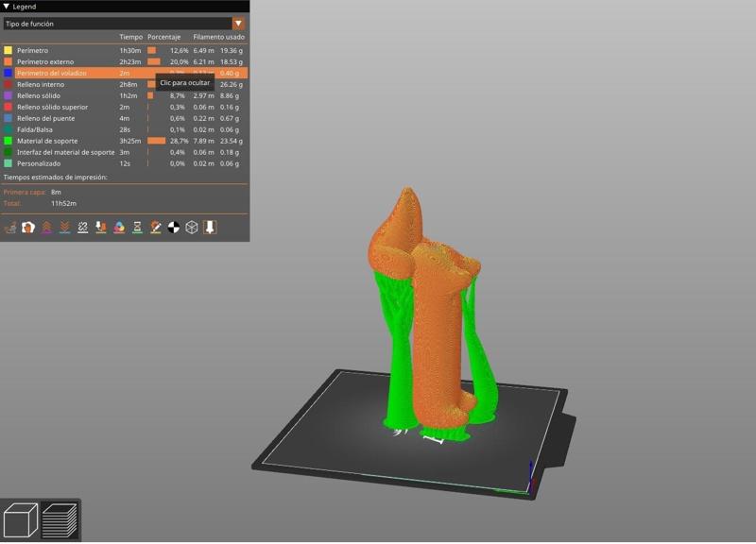
Task: Hide the Relleno interno feature row
Action: click(125, 84)
